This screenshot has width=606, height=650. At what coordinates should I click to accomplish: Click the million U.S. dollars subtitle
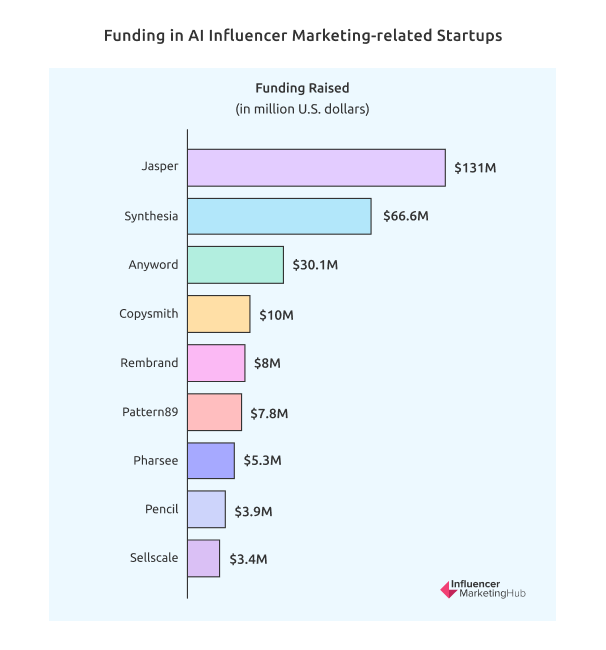tap(302, 109)
